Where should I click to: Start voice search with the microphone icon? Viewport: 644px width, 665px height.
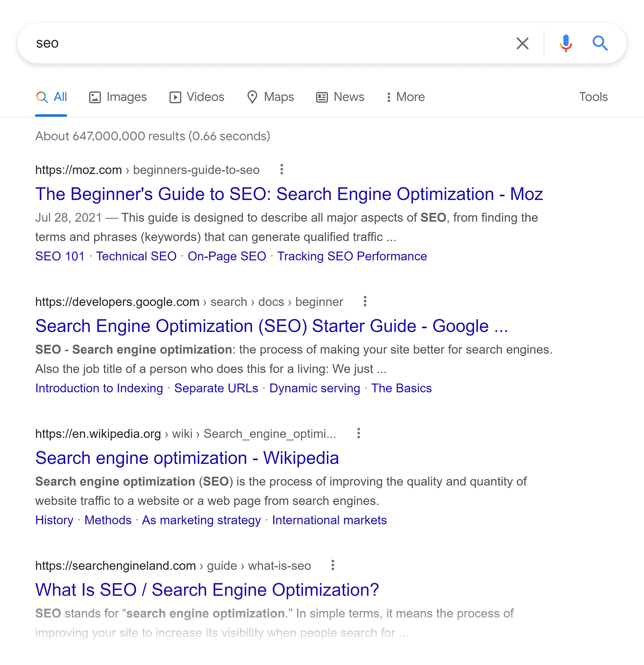point(566,44)
